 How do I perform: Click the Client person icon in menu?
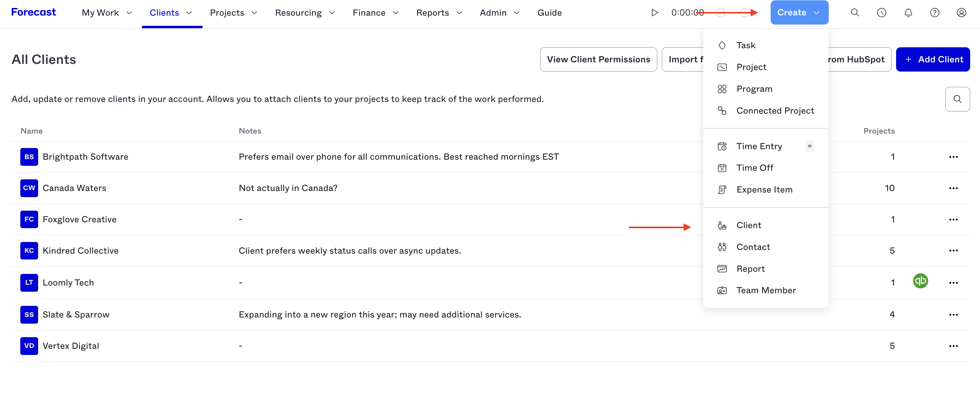(x=722, y=225)
